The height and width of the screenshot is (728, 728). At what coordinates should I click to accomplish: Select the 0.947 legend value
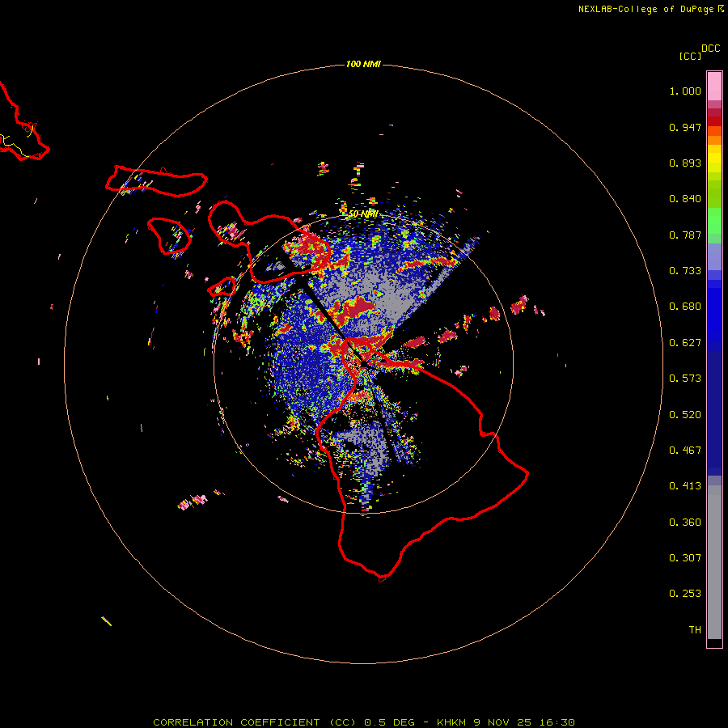(685, 128)
